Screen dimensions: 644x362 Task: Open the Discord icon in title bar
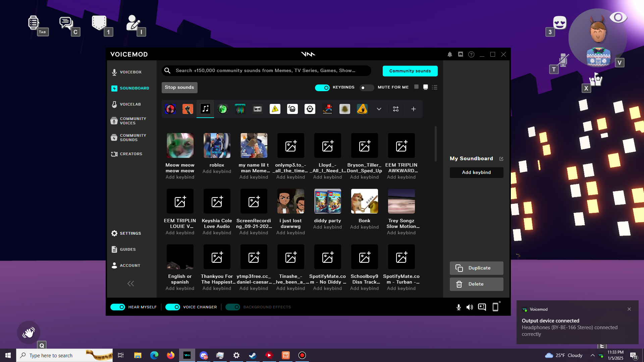point(461,54)
